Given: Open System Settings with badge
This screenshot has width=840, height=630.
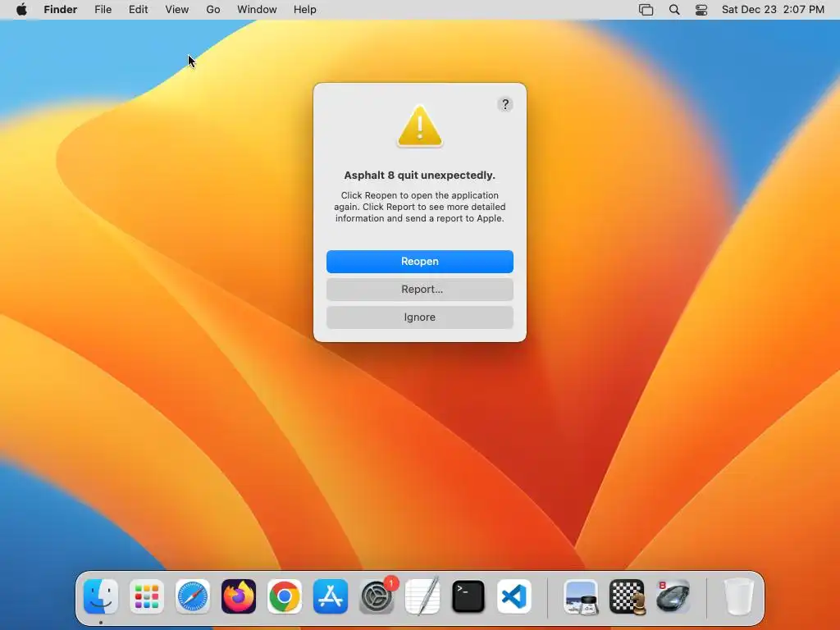Looking at the screenshot, I should pyautogui.click(x=377, y=596).
